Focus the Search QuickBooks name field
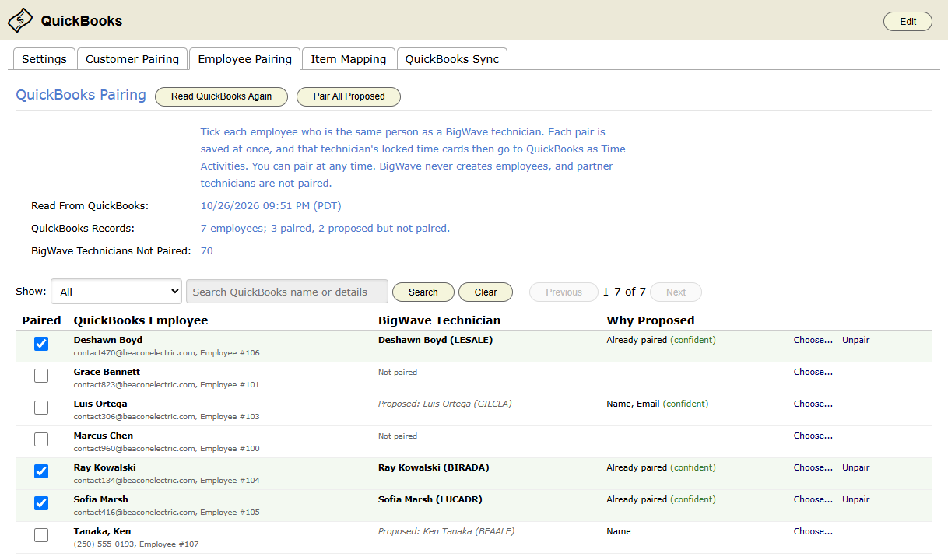Image resolution: width=948 pixels, height=560 pixels. point(286,292)
